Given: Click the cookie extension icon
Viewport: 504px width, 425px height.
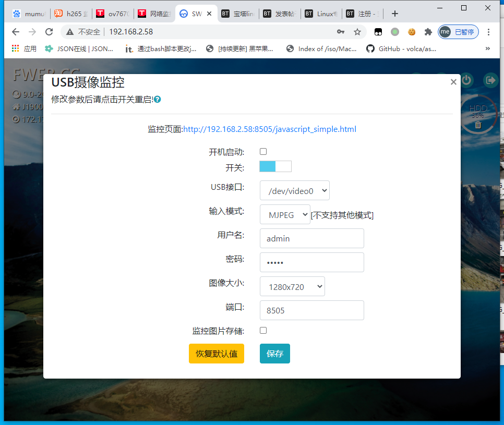Looking at the screenshot, I should coord(412,32).
